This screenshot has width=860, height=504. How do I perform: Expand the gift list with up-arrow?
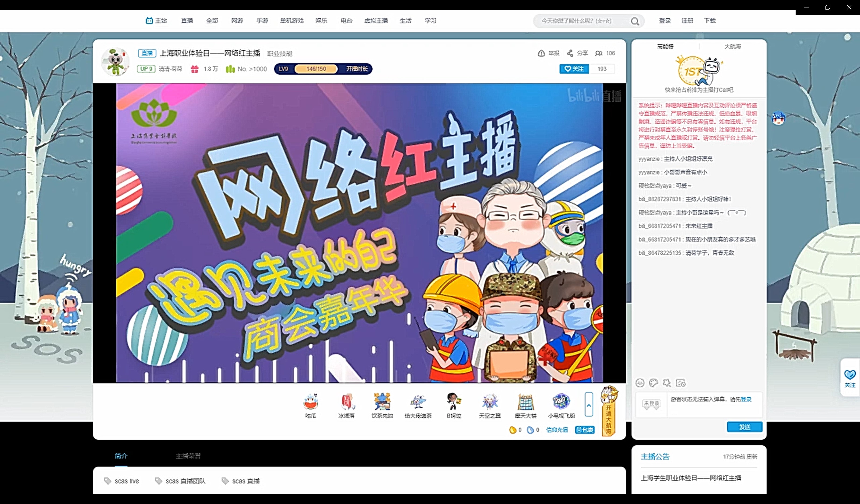tap(589, 405)
